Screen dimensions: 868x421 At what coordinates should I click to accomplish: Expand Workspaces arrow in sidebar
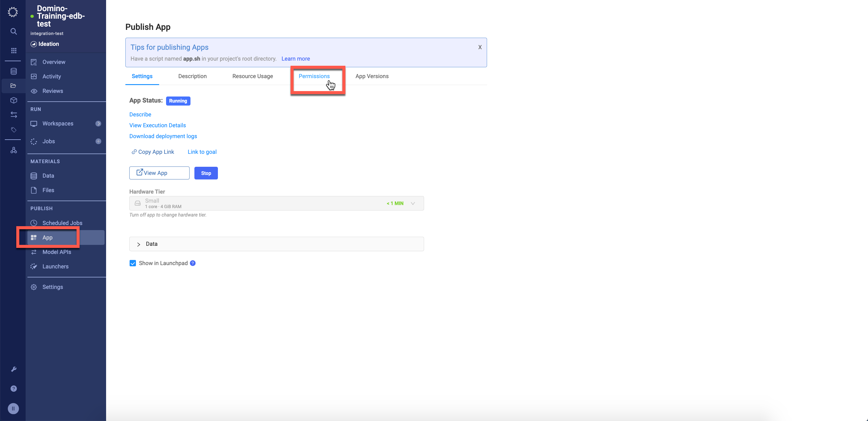(98, 123)
